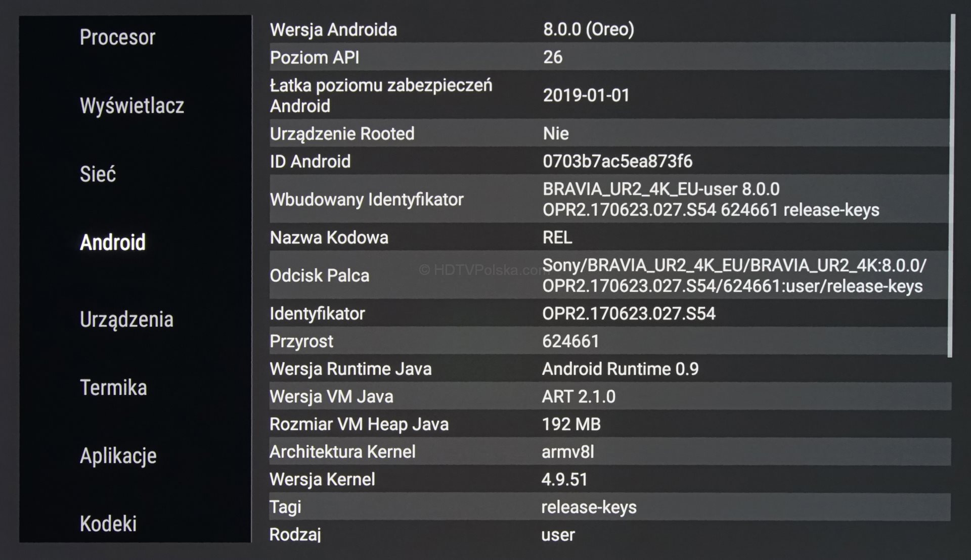Select the Rozmiar VM Heap Java label
The height and width of the screenshot is (560, 971).
[x=359, y=425]
